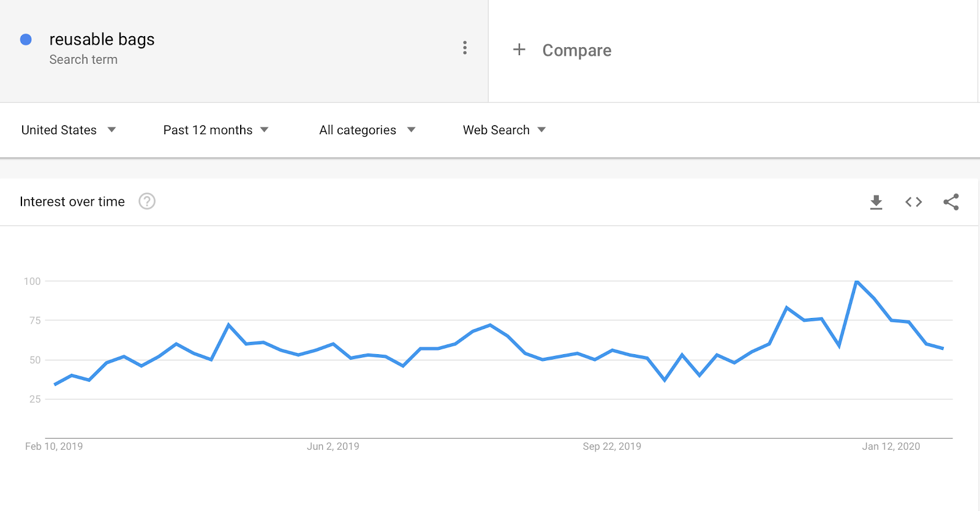The image size is (980, 511).
Task: Edit the reusable bags search term
Action: tap(102, 39)
